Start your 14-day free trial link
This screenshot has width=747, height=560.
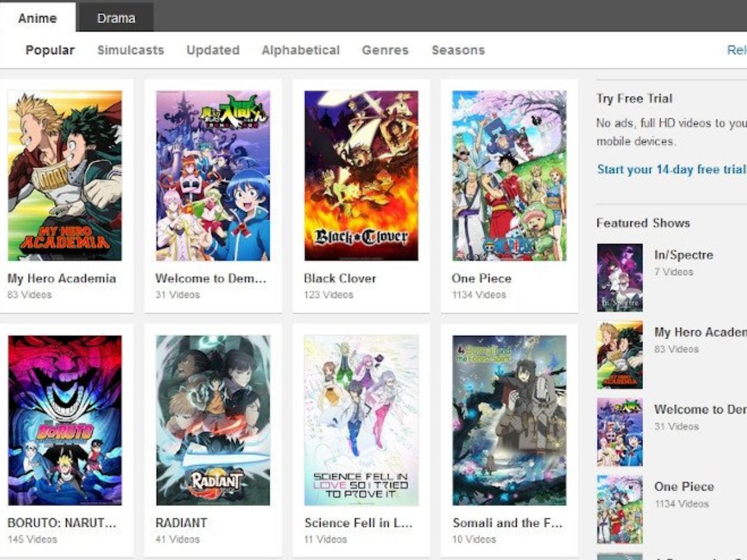[672, 169]
